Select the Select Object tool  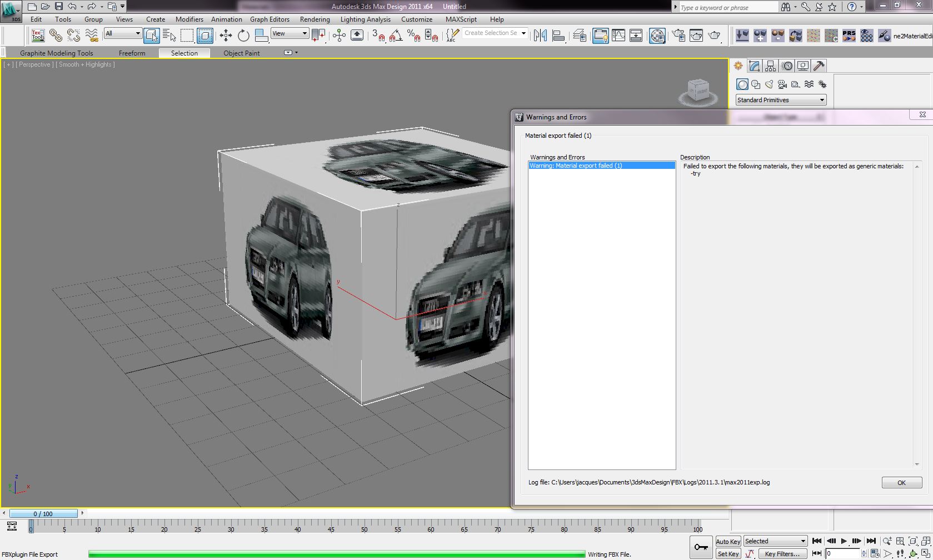tap(151, 35)
